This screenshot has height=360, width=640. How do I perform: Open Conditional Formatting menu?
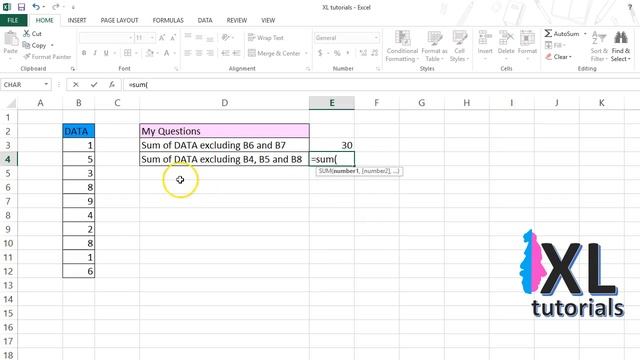[402, 46]
